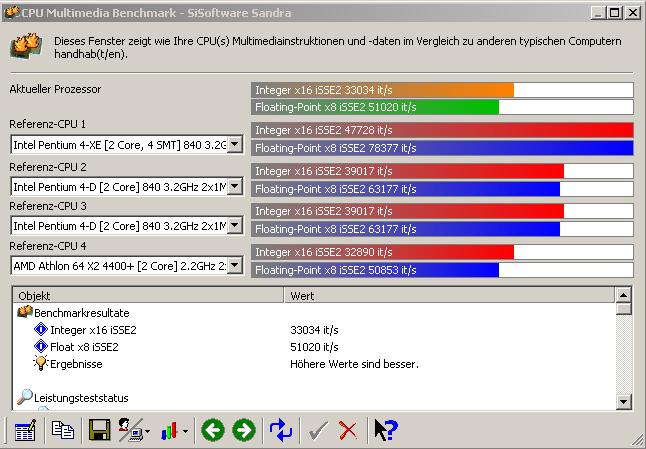
Task: Click the red Integer 47728 it/s bar
Action: click(442, 130)
